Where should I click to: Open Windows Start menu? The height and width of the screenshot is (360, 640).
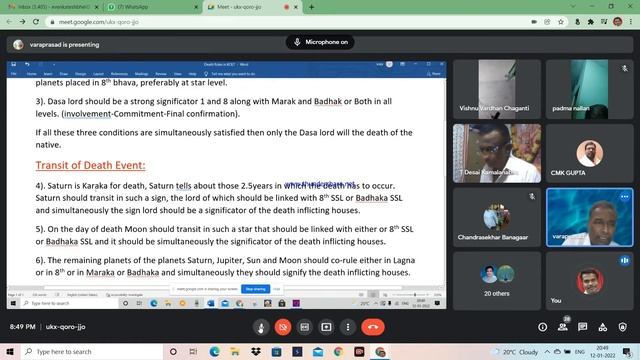pos(10,351)
